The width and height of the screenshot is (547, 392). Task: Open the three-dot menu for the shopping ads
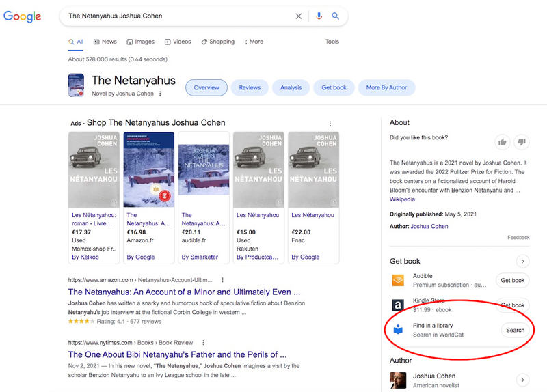pyautogui.click(x=330, y=124)
